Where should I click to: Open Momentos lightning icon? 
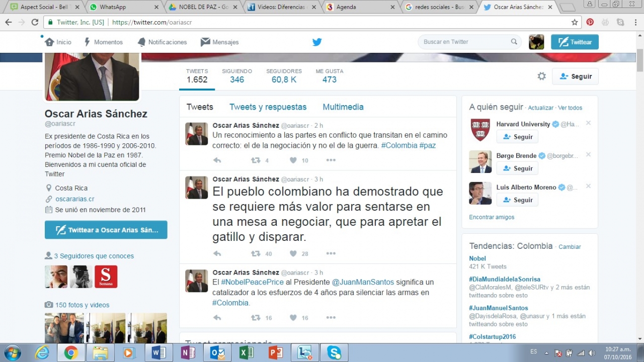(88, 42)
